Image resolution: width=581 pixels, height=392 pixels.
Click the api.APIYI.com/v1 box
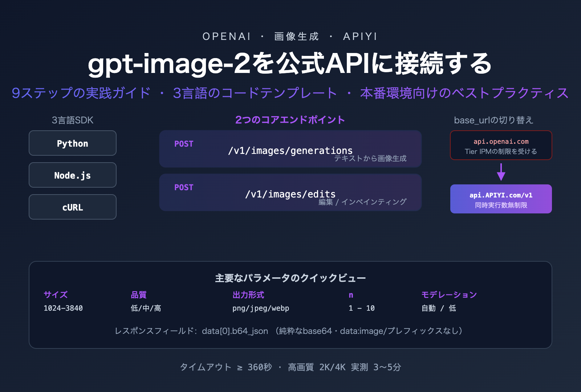[501, 199]
